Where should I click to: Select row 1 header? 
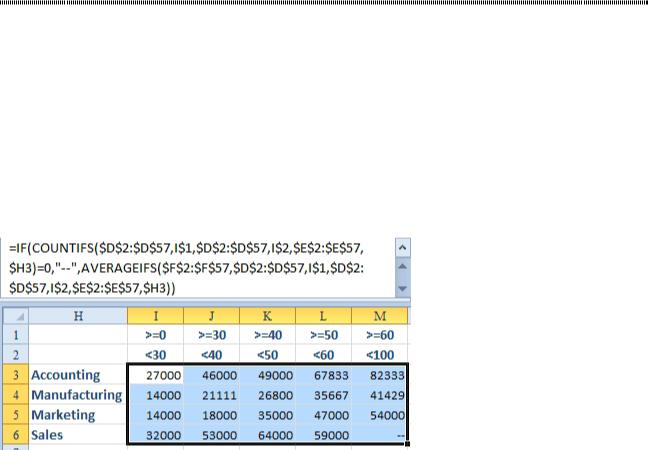16,335
